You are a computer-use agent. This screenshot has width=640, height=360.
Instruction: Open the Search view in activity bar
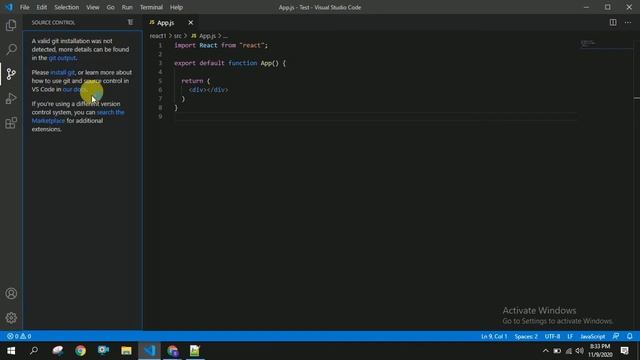(x=11, y=49)
